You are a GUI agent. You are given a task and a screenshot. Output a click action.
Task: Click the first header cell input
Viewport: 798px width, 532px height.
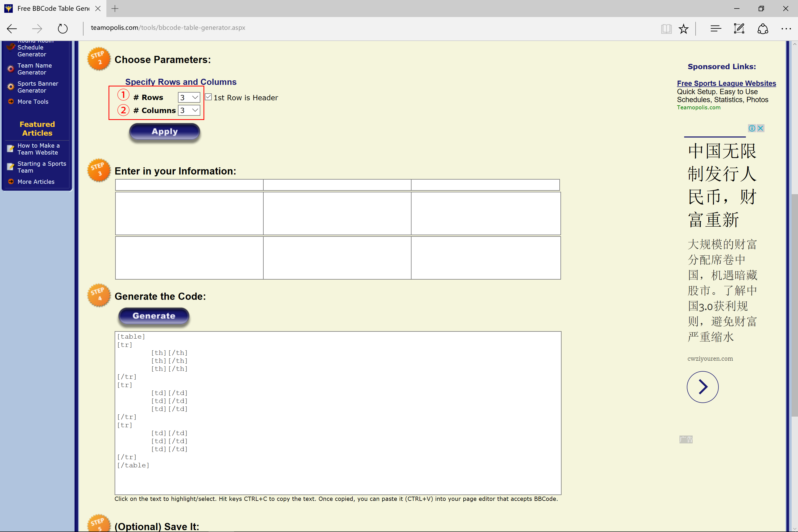tap(189, 185)
